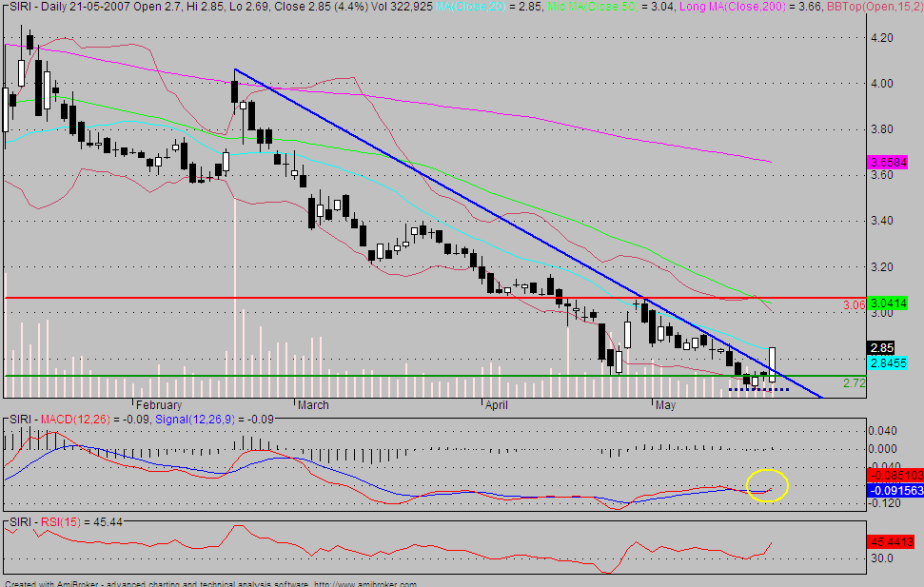Click the red -0.085103 MACD value tag
This screenshot has width=924, height=587.
(895, 475)
